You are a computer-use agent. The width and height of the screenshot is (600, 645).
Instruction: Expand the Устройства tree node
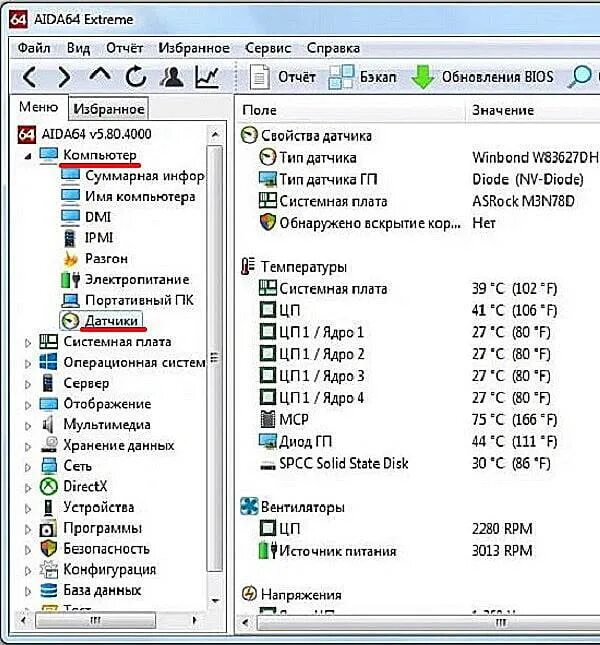point(28,509)
